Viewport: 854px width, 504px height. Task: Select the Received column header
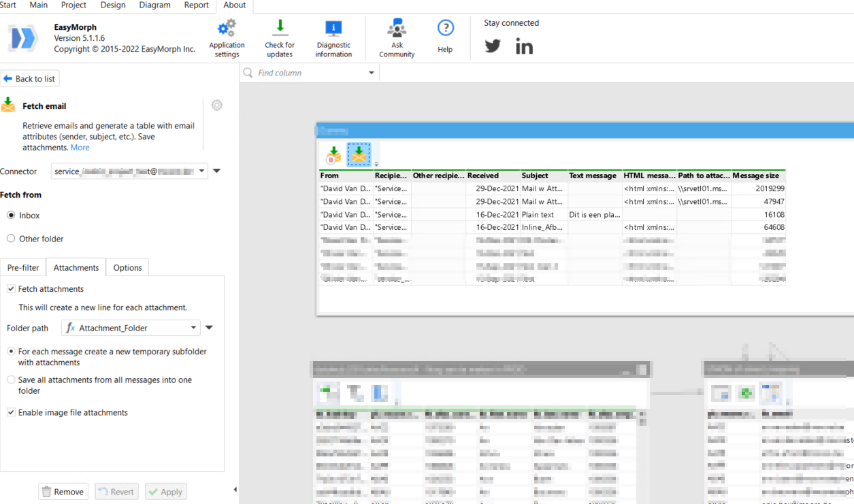493,175
